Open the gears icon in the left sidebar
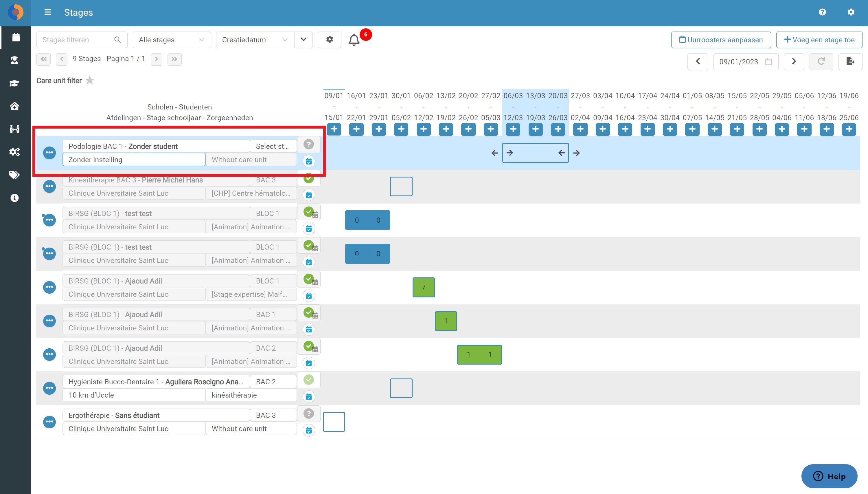This screenshot has width=868, height=494. [x=14, y=152]
